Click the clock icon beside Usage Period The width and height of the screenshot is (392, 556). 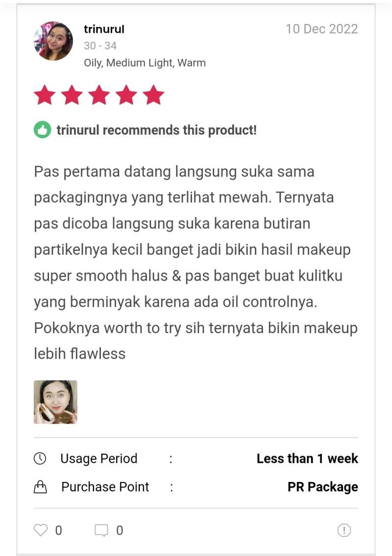tap(40, 459)
